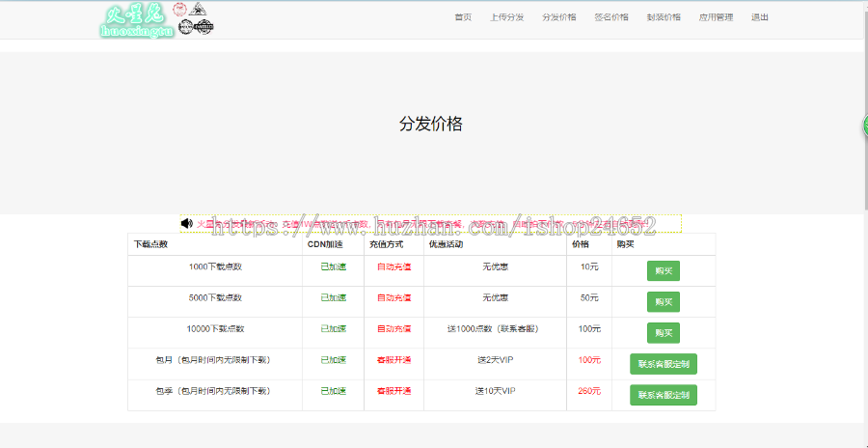This screenshot has height=448, width=868.
Task: Click 退出 to log out
Action: click(x=760, y=17)
